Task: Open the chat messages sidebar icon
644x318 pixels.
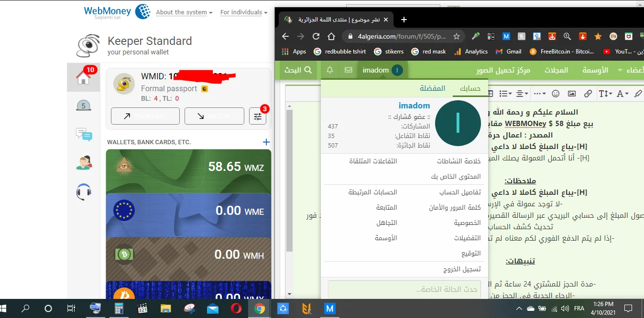Action: coord(84,135)
